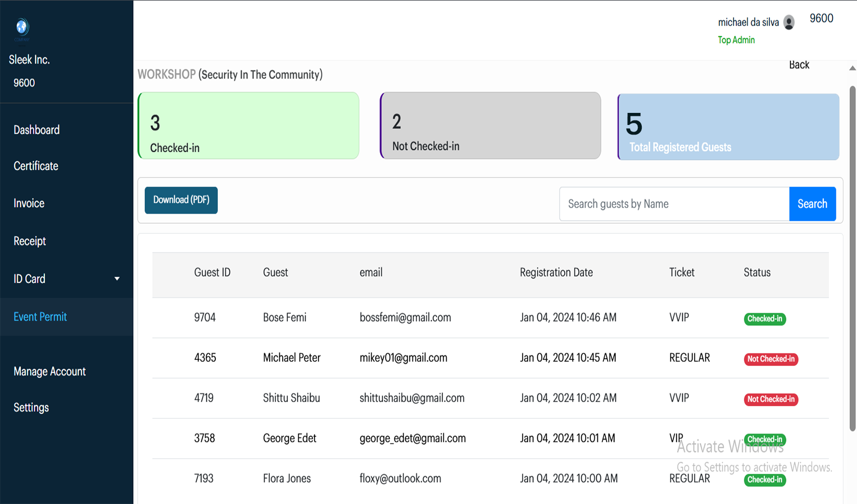Open Settings from the sidebar
The width and height of the screenshot is (857, 504).
pos(31,408)
